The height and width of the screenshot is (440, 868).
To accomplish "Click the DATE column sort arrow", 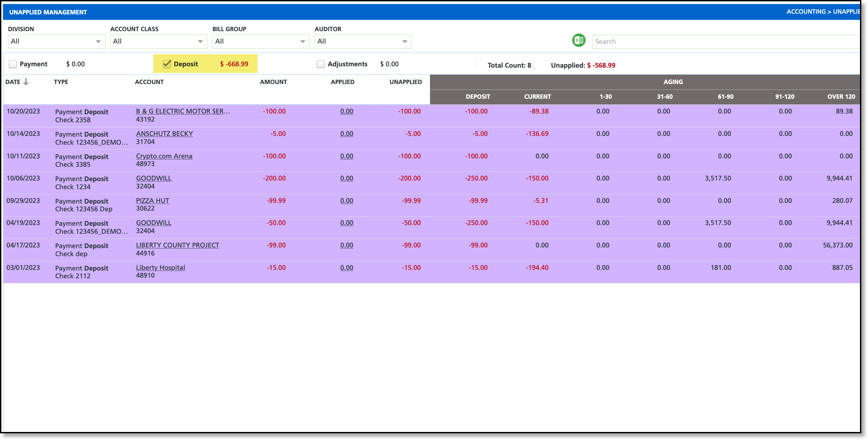I will (x=26, y=82).
